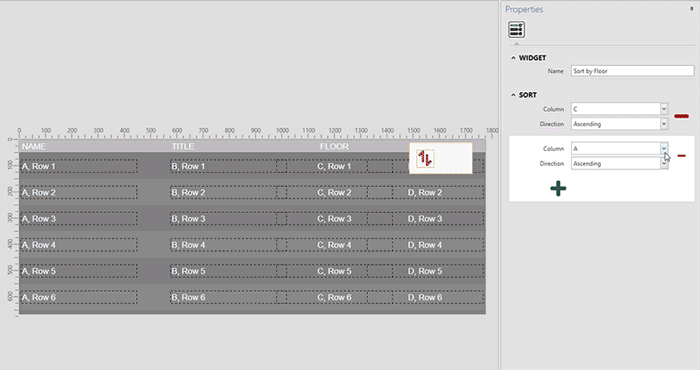Select cell C, Row 6
Image resolution: width=700 pixels, height=370 pixels.
point(334,297)
